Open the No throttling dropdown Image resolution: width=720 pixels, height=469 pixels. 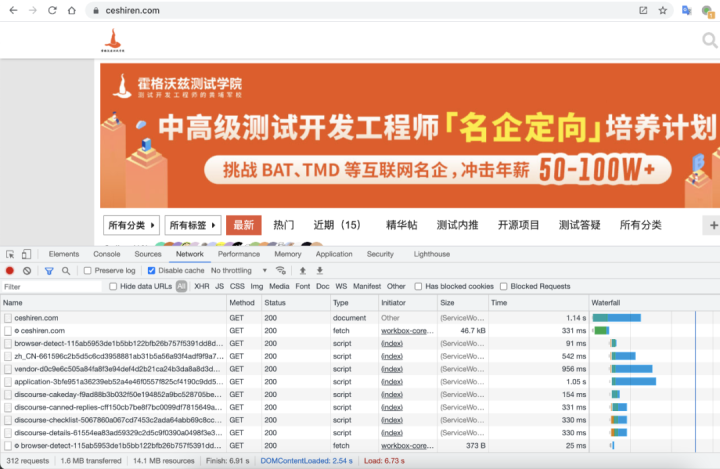[x=239, y=271]
